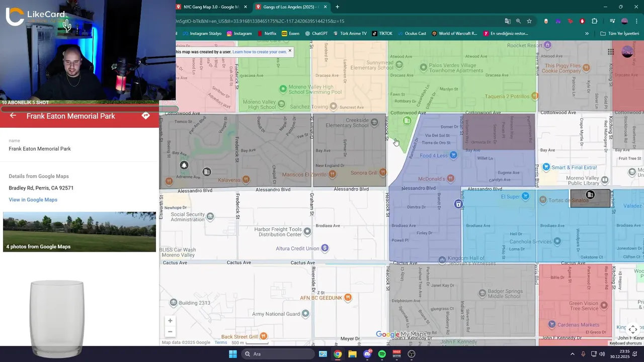Open the Google apps grid icon
This screenshot has height=362, width=644.
coord(610,52)
